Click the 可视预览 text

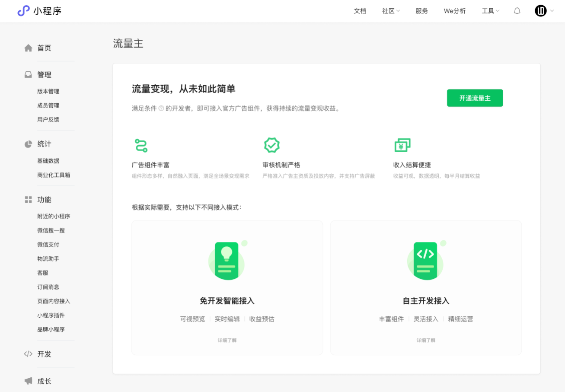coord(192,319)
